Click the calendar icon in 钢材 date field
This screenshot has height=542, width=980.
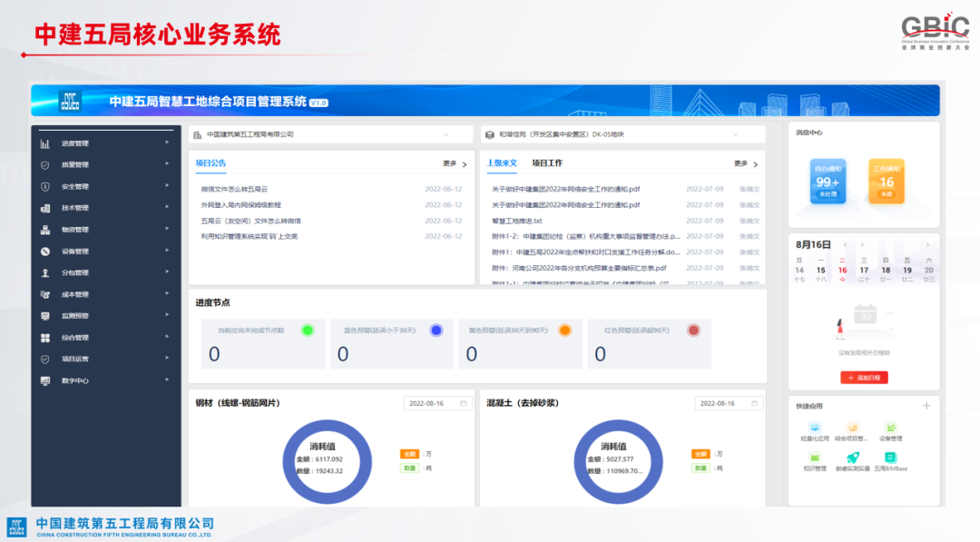(463, 403)
